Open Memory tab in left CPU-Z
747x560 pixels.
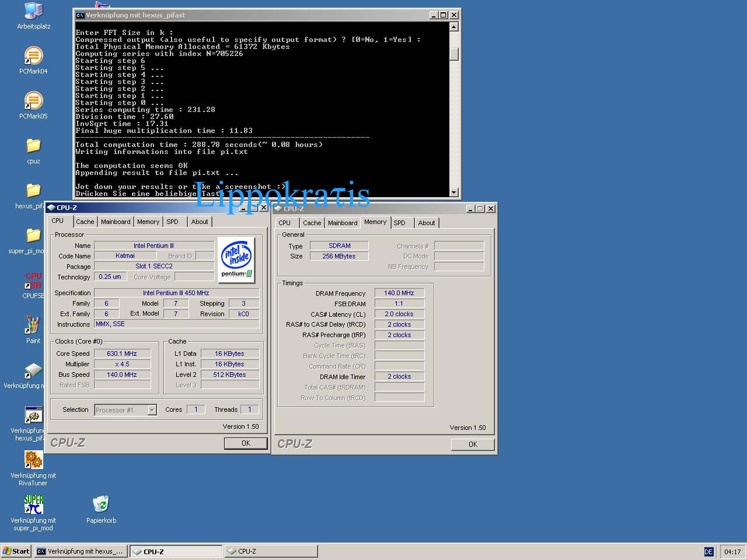pyautogui.click(x=148, y=222)
